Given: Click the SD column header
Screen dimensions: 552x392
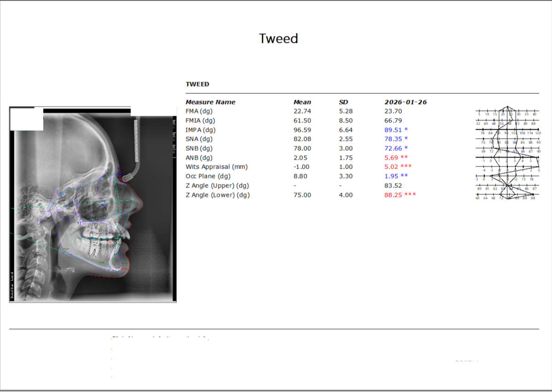Looking at the screenshot, I should point(344,102).
